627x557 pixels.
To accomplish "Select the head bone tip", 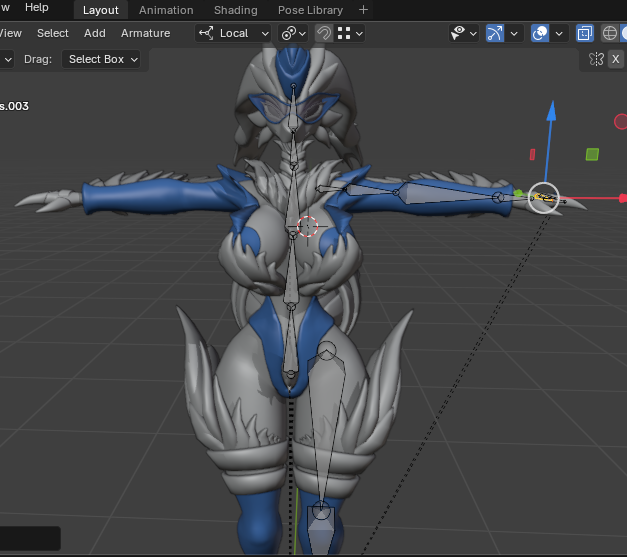I will pos(294,86).
